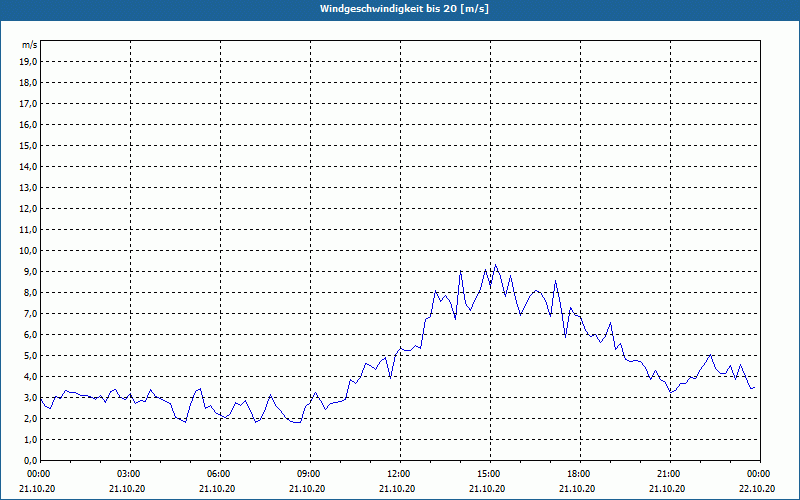
Task: Click the chart title 'Windgeschwindigkeit bis 20 [m/s]'
Action: tap(404, 9)
